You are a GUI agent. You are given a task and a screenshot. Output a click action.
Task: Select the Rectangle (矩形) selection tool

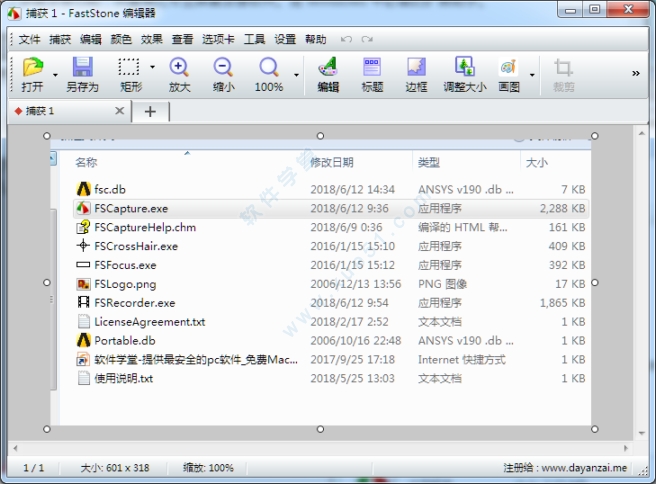[129, 68]
